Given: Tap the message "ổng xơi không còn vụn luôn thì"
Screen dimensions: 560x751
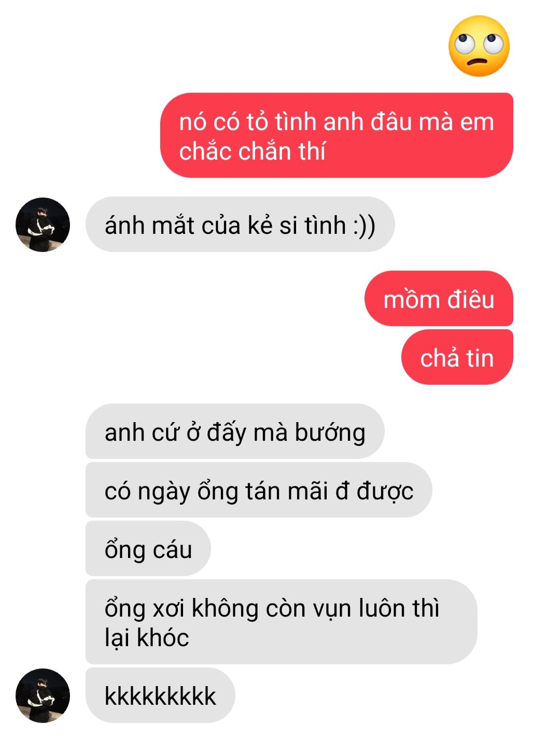Looking at the screenshot, I should click(281, 622).
